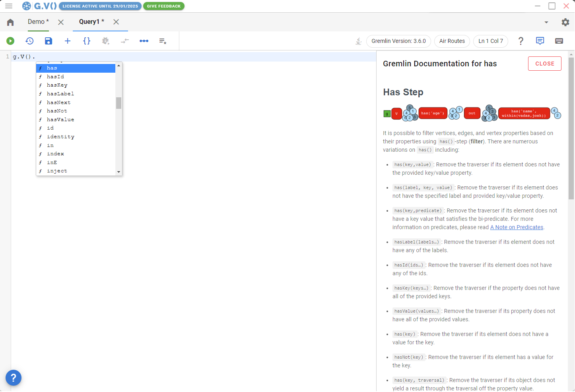Viewport: 575px width, 392px height.
Task: Open the feedback comment panel
Action: coord(540,41)
